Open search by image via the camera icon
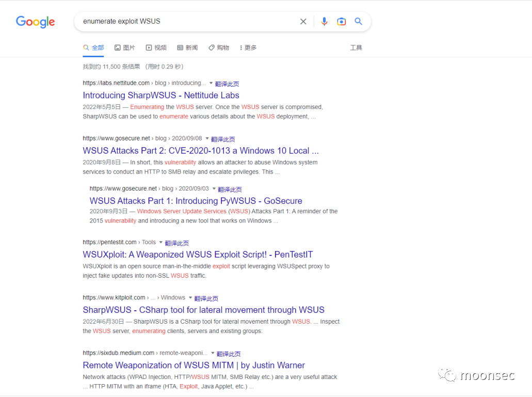The height and width of the screenshot is (397, 532). 341,21
